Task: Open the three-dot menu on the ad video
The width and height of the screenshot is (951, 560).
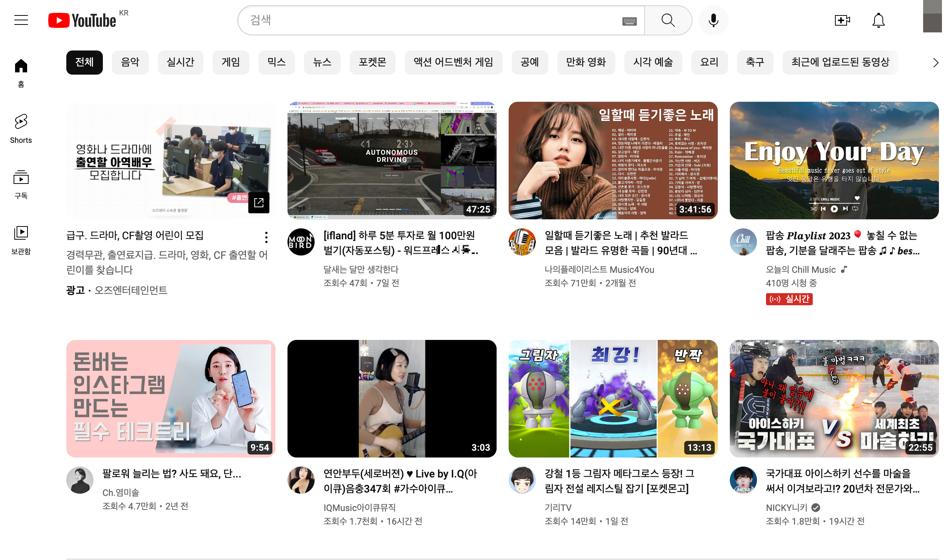Action: click(x=266, y=238)
